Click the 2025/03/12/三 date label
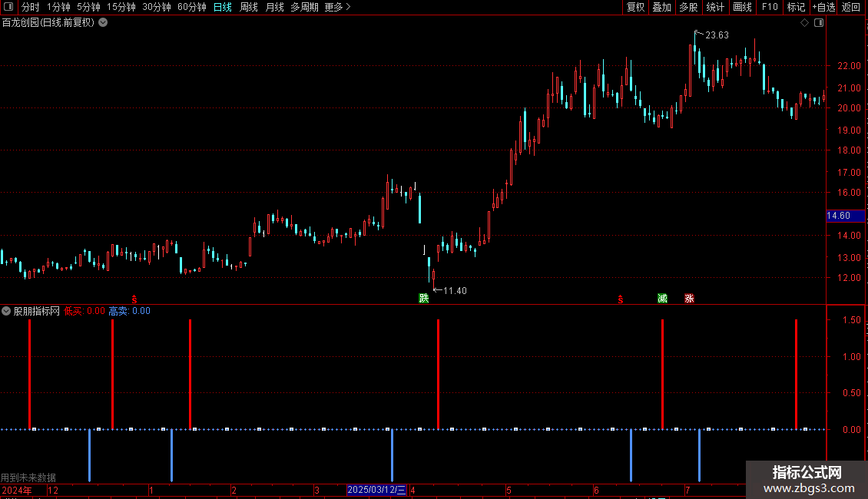Screen dimensions: 868x499 376,490
